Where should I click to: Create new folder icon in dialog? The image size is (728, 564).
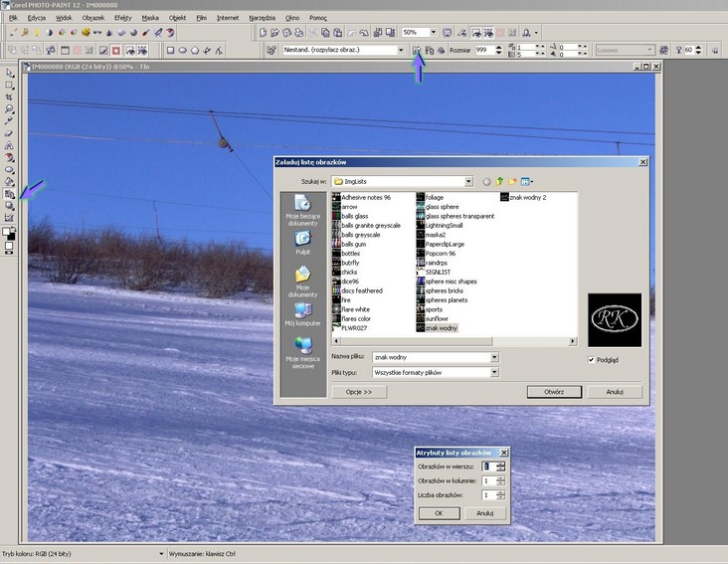[x=513, y=182]
